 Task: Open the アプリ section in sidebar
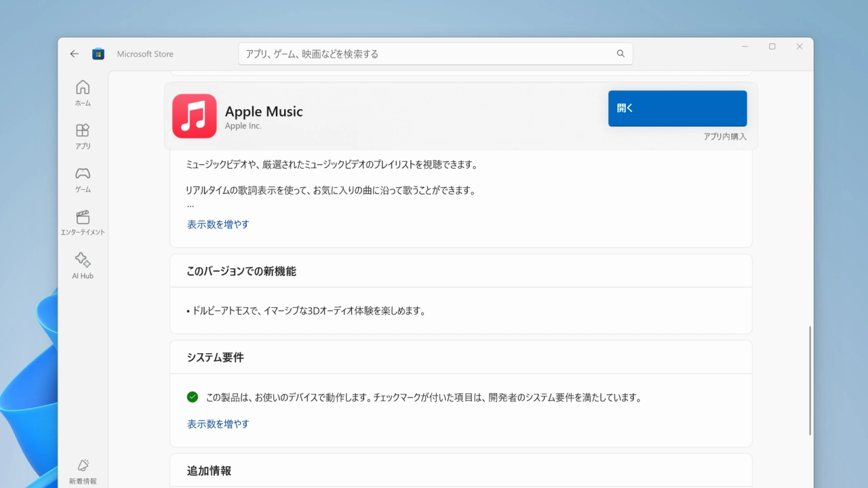pos(83,136)
